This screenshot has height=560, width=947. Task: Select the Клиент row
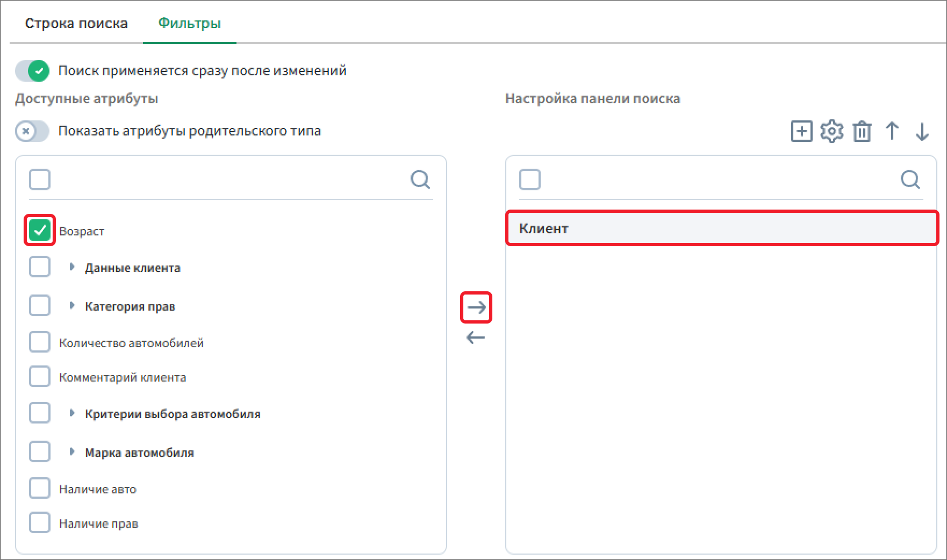click(x=721, y=228)
